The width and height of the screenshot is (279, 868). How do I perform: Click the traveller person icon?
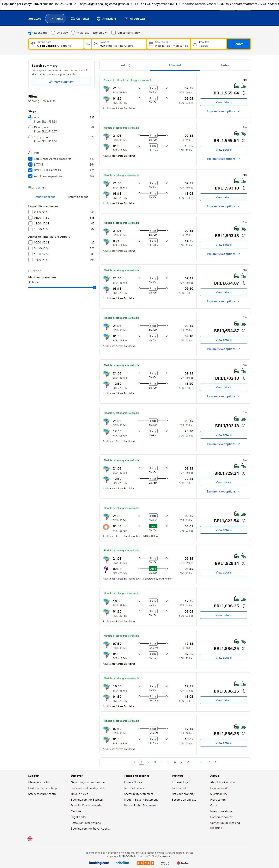[x=195, y=44]
